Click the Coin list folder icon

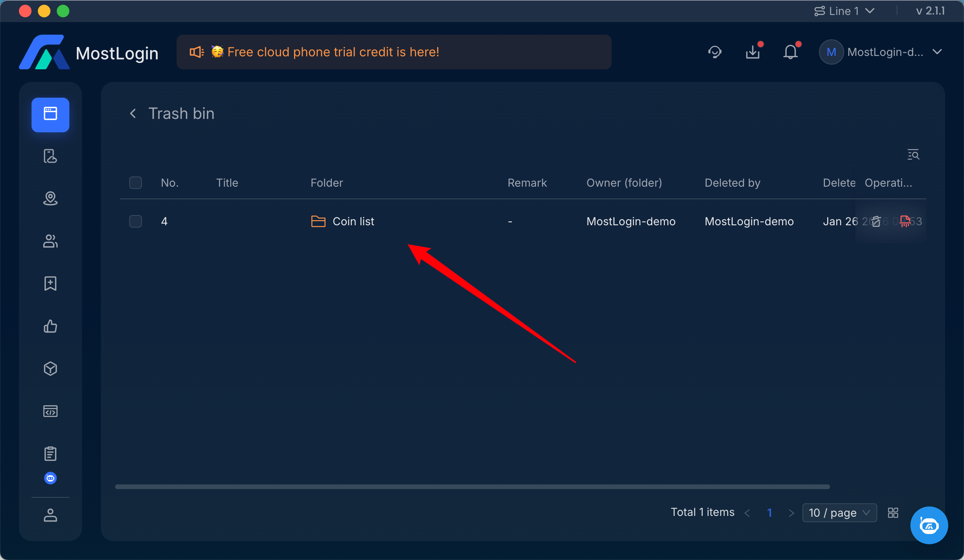pos(318,221)
